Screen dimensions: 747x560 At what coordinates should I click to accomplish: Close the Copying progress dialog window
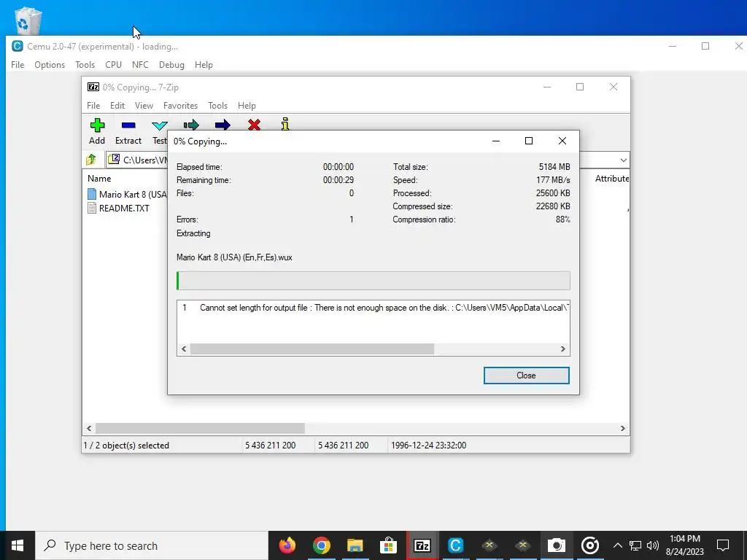pos(562,141)
